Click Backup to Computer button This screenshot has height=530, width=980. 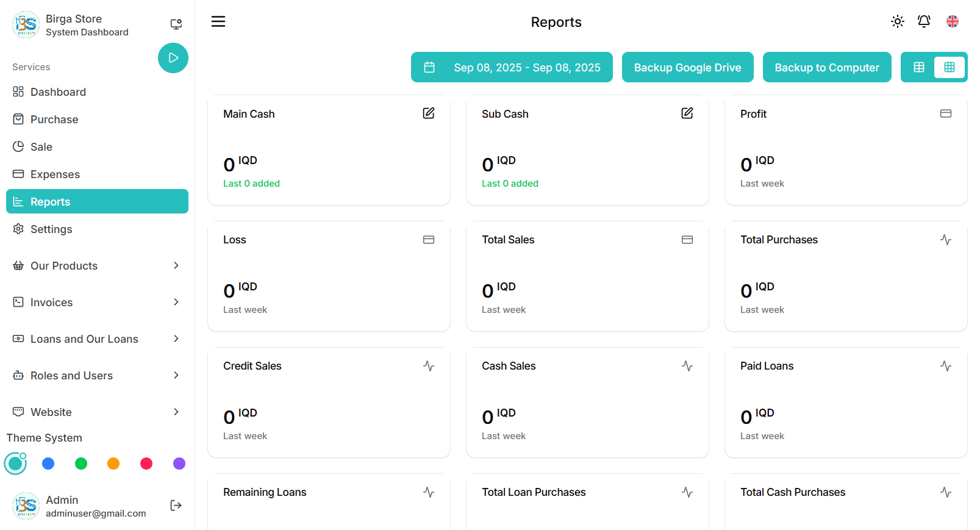(826, 67)
